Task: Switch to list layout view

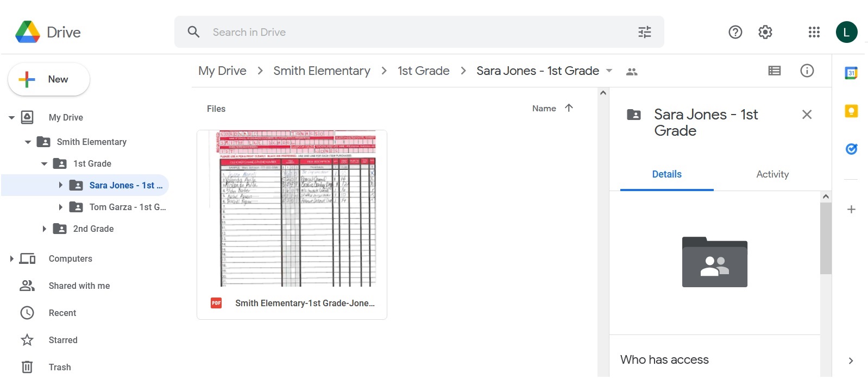Action: coord(774,71)
